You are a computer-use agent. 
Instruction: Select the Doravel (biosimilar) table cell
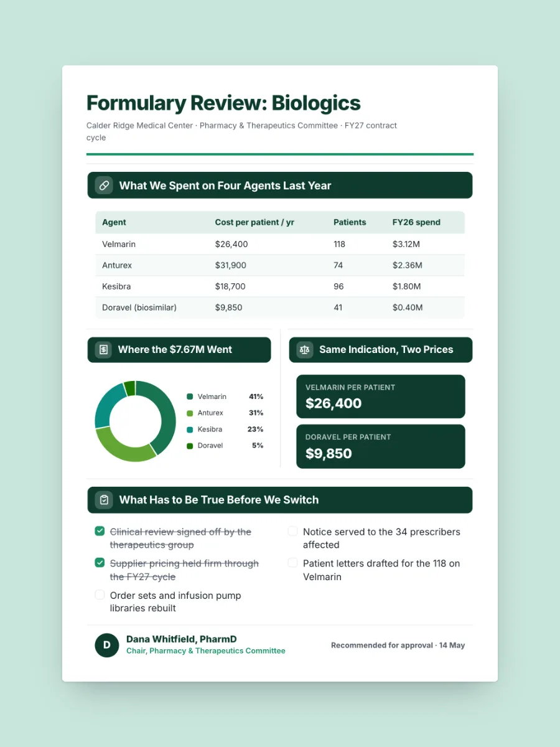(x=139, y=308)
